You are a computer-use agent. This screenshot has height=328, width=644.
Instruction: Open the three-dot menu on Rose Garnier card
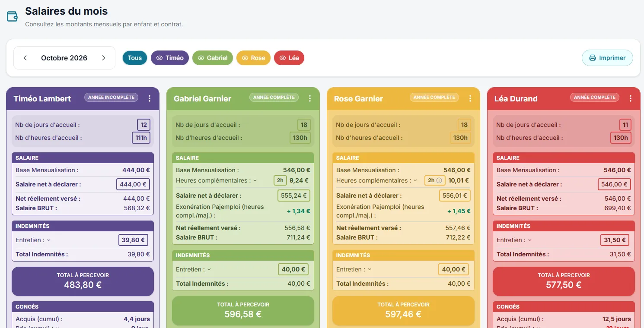coord(470,98)
